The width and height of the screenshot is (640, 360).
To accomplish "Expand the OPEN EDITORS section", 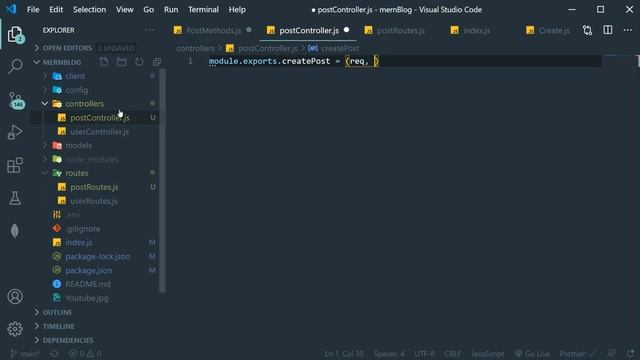I will (x=68, y=48).
